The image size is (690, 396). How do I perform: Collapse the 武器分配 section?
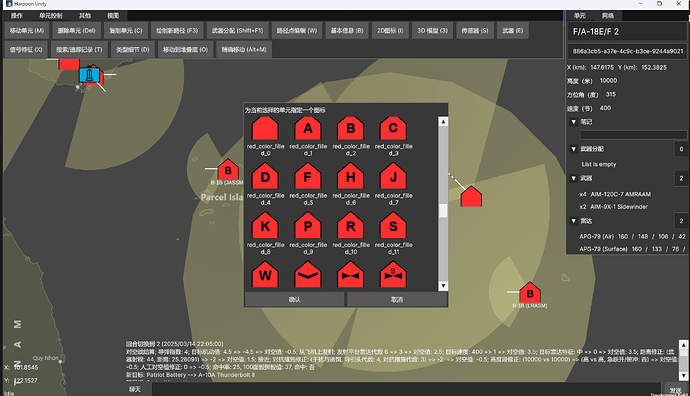(573, 149)
